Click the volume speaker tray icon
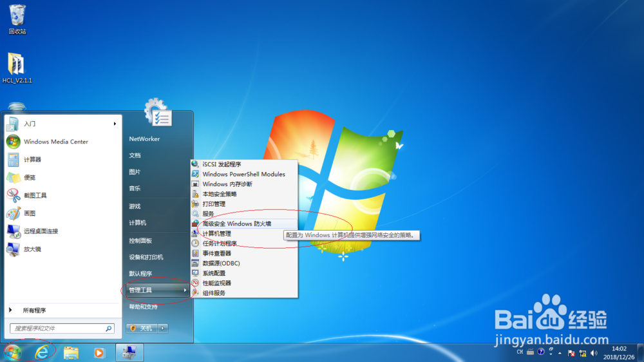 [594, 353]
